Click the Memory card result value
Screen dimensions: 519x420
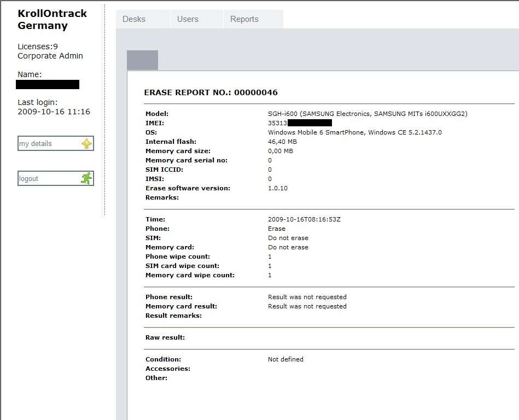point(307,306)
